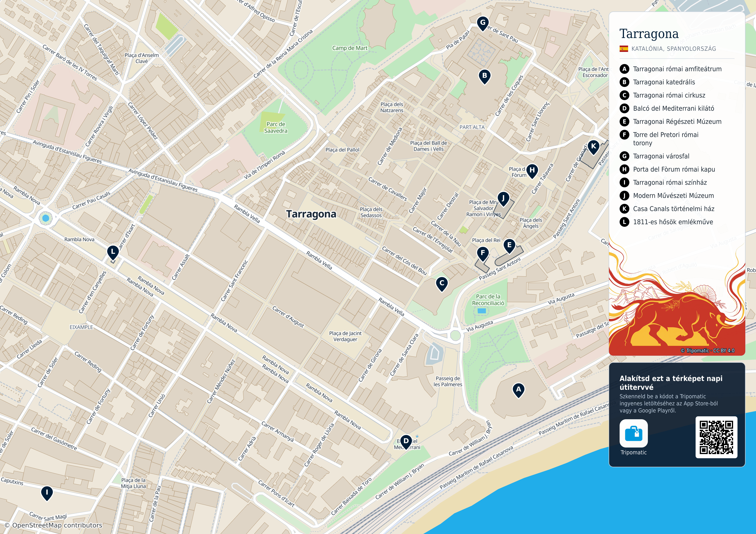Click the 'KATALÓNIA, SPANYOLORSZÁG' subtitle
Screen dimensions: 756x534
tap(673, 49)
